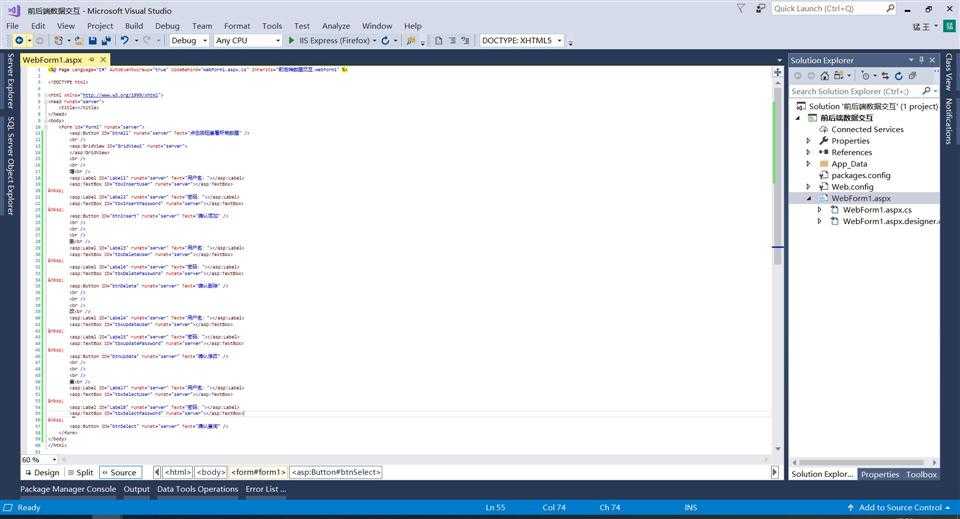Open the Solution Explorer window options dropdown
This screenshot has height=519, width=960.
pos(910,60)
